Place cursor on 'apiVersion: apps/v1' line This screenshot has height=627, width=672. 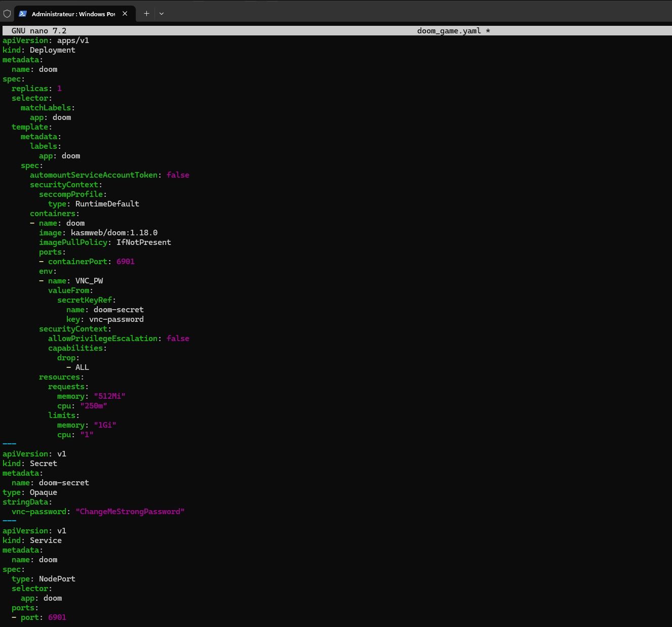pos(46,40)
